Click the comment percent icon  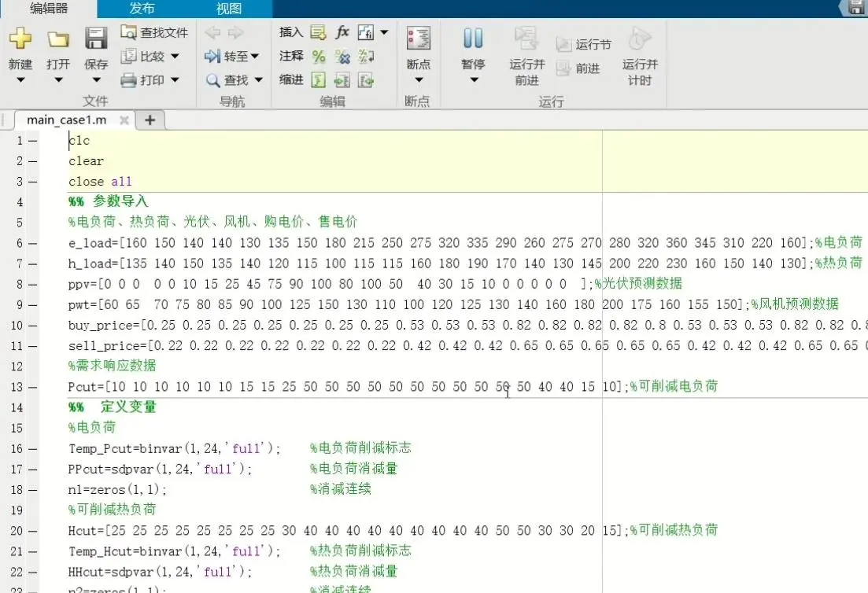click(318, 57)
